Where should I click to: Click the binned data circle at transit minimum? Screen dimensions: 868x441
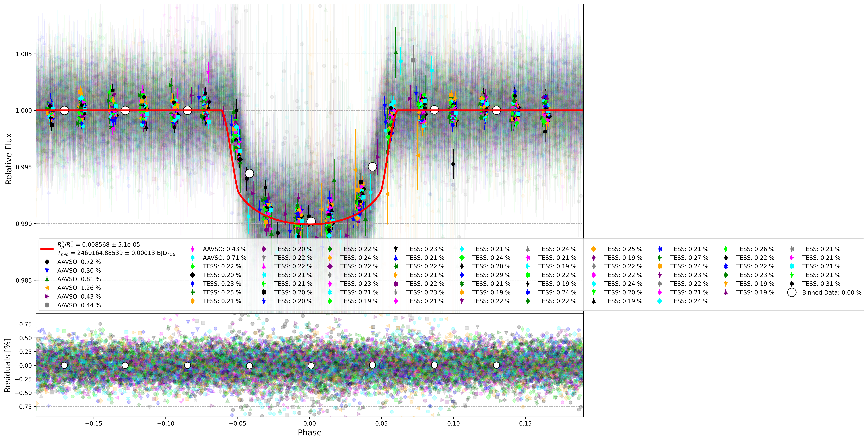coord(311,221)
